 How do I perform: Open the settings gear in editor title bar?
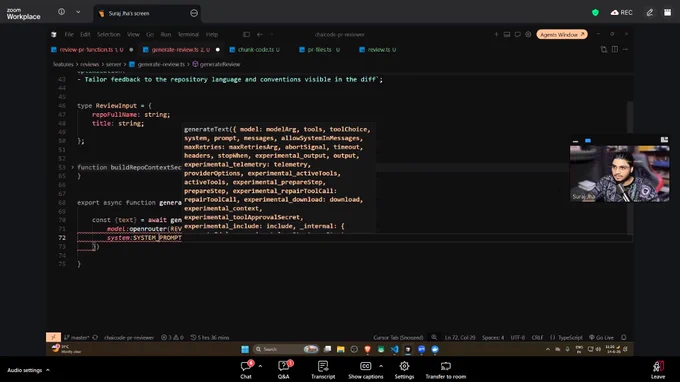(x=528, y=34)
